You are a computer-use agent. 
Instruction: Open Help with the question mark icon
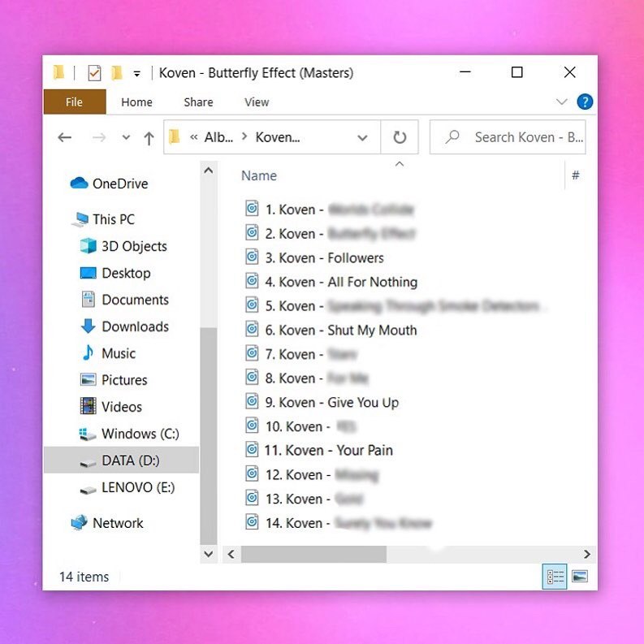[x=585, y=102]
